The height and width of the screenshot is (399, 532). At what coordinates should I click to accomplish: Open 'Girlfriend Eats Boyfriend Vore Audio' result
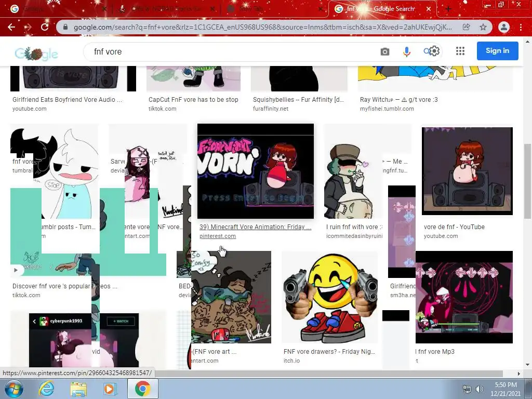click(x=67, y=99)
